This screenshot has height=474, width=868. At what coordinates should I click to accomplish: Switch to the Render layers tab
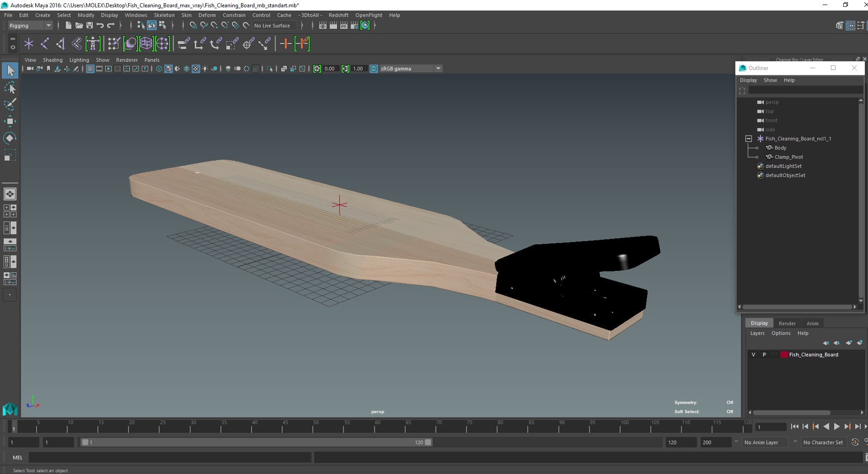tap(787, 323)
